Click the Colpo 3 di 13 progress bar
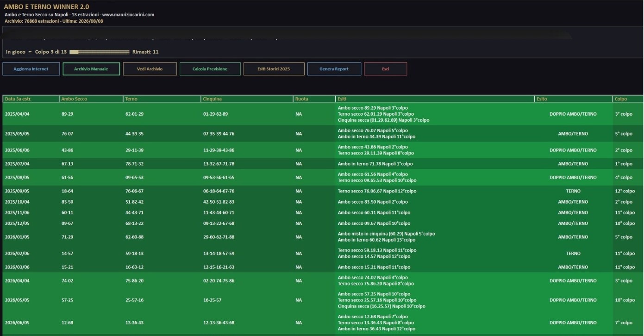The width and height of the screenshot is (644, 336). (x=99, y=52)
